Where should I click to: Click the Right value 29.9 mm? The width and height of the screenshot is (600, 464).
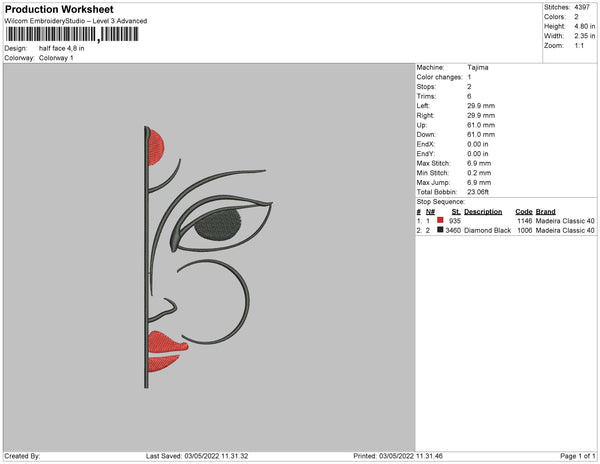tap(481, 115)
